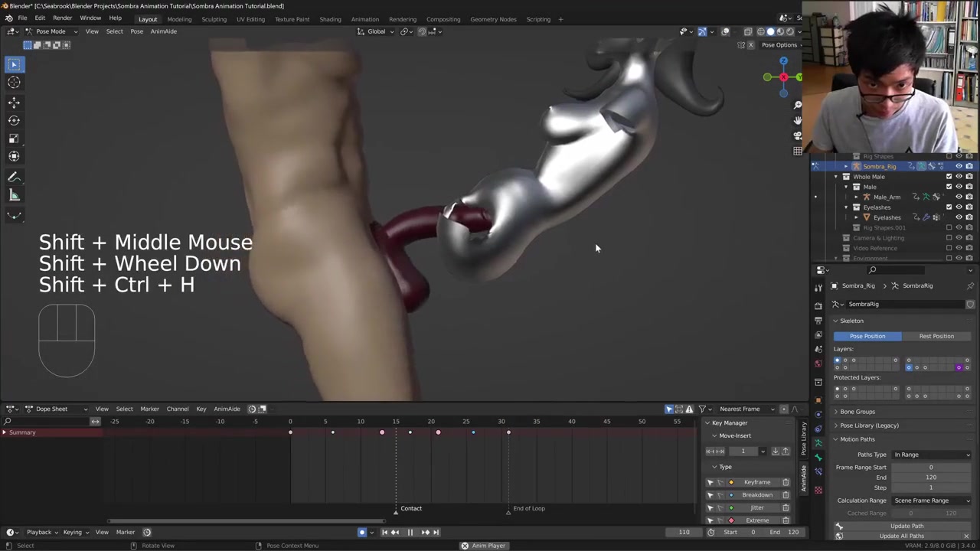Image resolution: width=980 pixels, height=551 pixels.
Task: Select the Annotate pencil tool
Action: (x=14, y=177)
